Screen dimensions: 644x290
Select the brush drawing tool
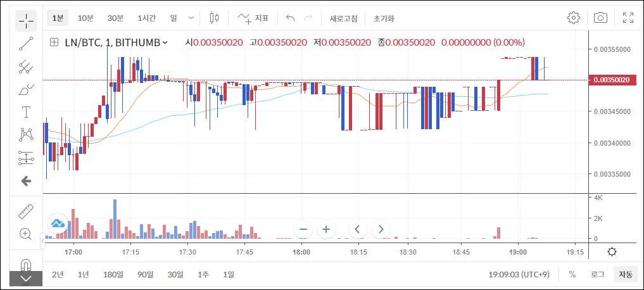[26, 89]
